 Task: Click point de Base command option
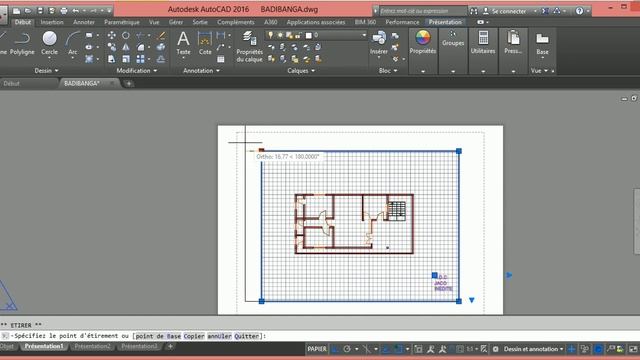pyautogui.click(x=158, y=336)
